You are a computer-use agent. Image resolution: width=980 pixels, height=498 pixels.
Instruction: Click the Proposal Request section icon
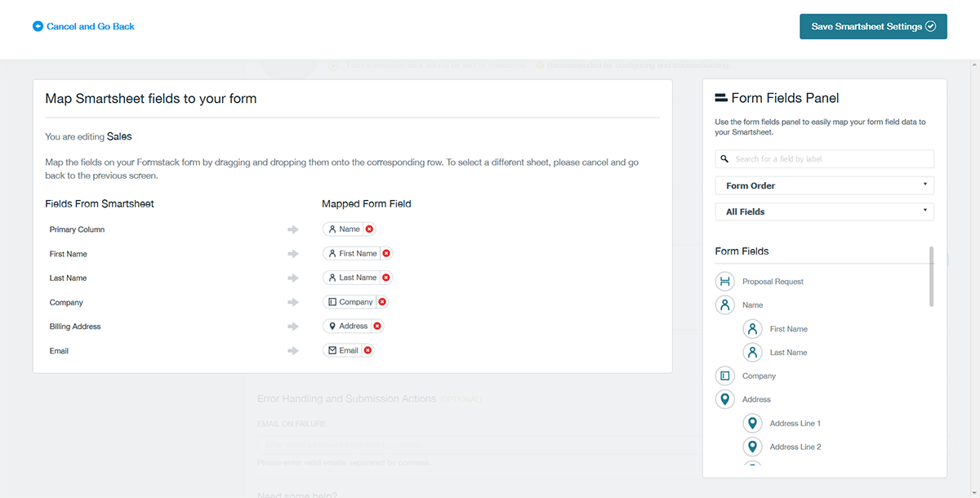[x=725, y=282]
